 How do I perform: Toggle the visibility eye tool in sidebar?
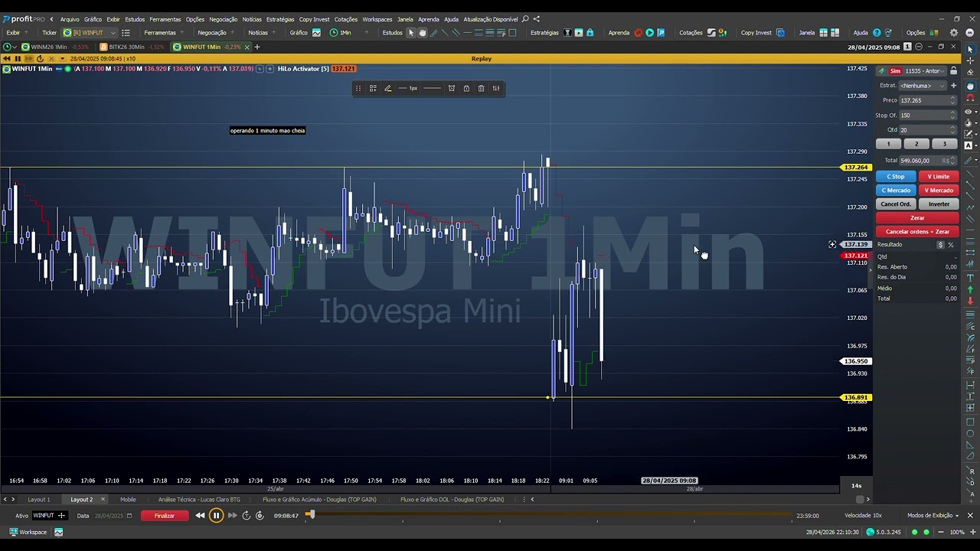[969, 112]
